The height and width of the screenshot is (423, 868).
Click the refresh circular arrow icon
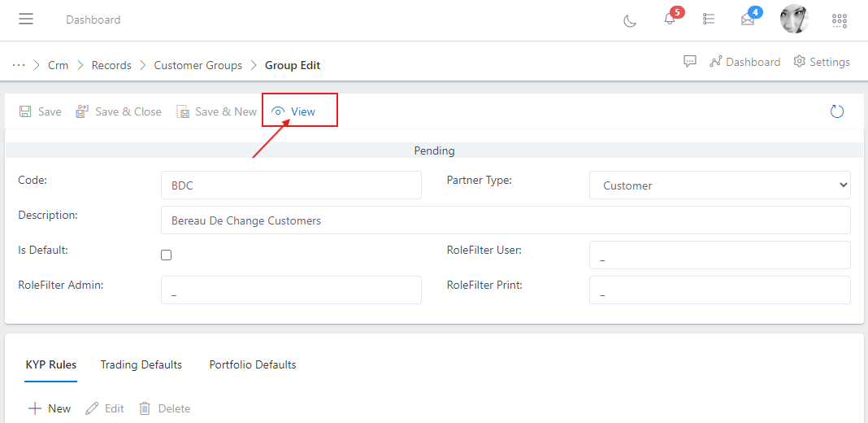tap(837, 111)
